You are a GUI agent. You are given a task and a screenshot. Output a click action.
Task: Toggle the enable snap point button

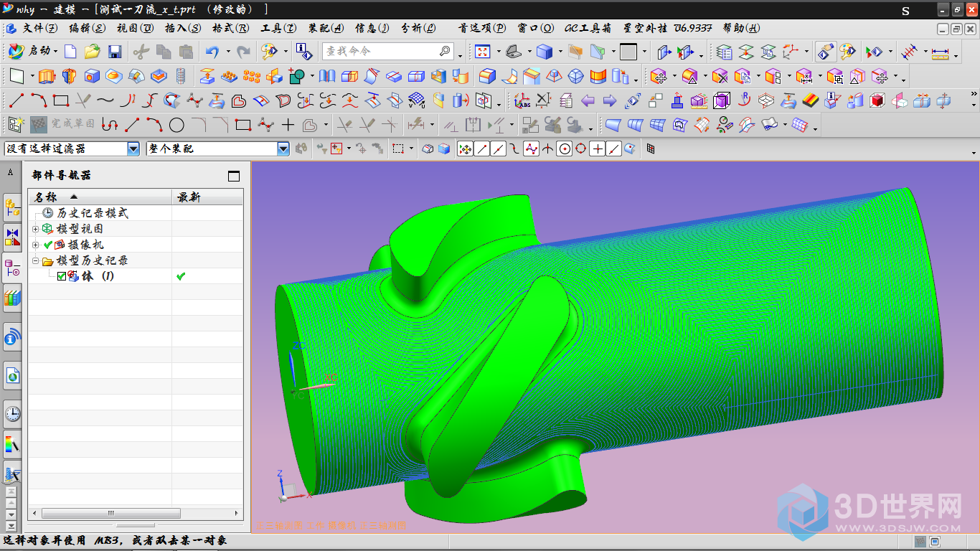point(465,149)
